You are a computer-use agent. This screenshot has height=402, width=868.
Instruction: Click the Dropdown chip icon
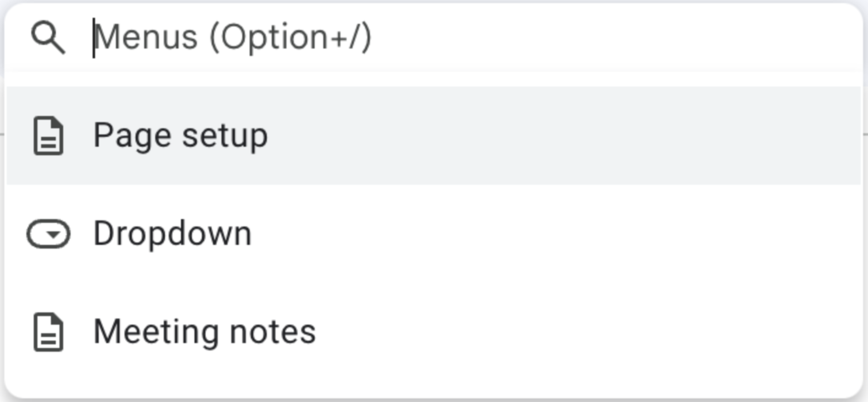pyautogui.click(x=48, y=234)
